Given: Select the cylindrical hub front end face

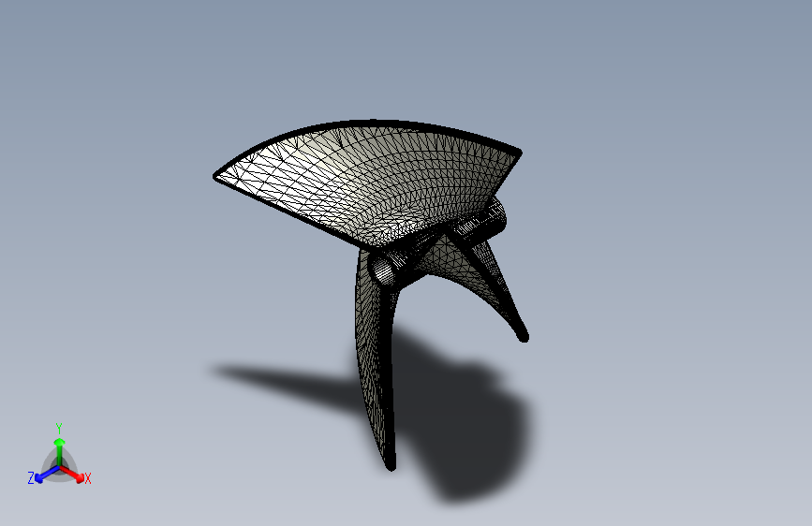Looking at the screenshot, I should click(x=384, y=271).
